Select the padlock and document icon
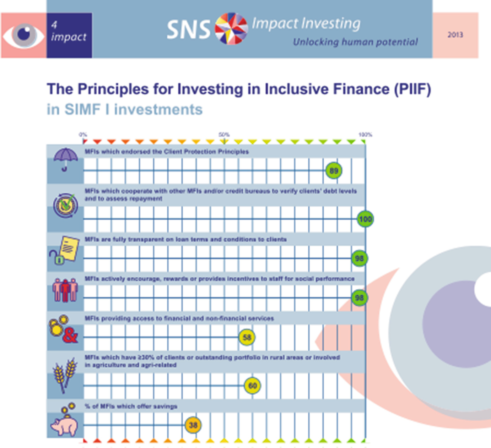Screen dimensions: 491x448 [64, 250]
